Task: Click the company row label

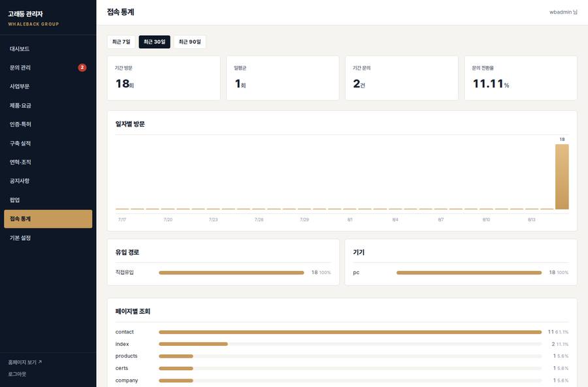Action: click(x=127, y=380)
